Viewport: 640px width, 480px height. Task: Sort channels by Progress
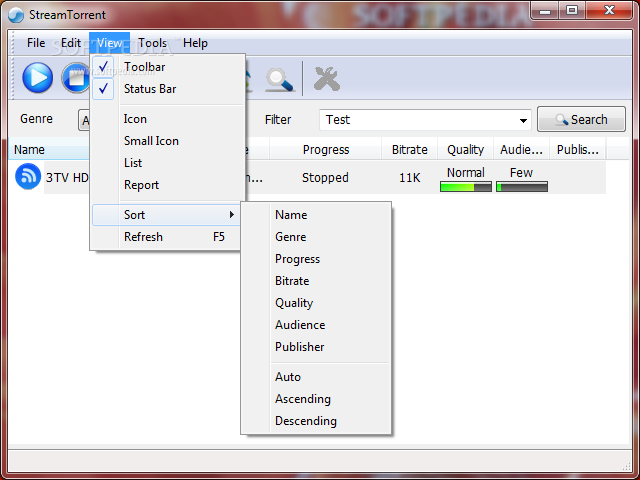pyautogui.click(x=316, y=259)
